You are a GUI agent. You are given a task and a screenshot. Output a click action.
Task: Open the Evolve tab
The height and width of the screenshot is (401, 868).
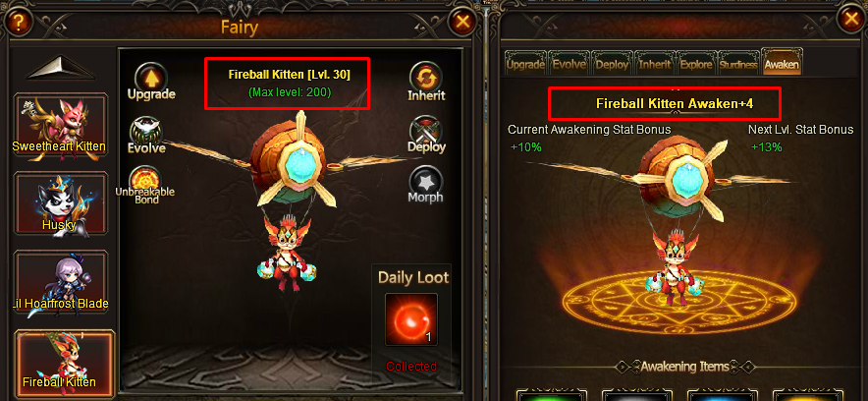pos(569,64)
